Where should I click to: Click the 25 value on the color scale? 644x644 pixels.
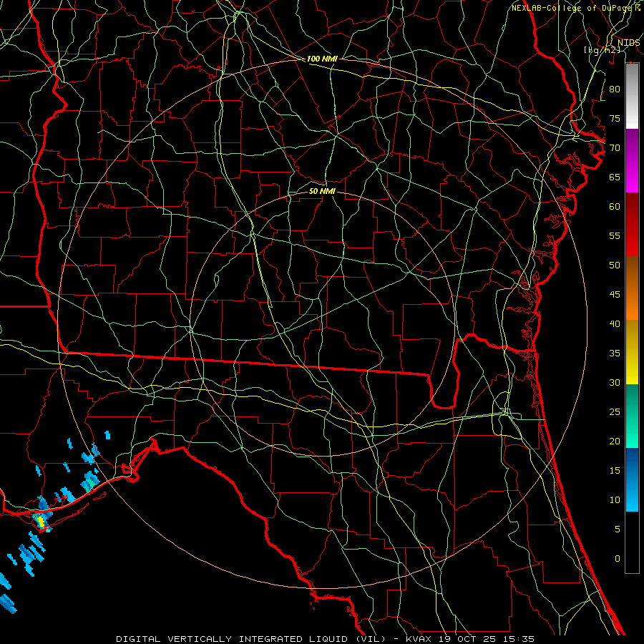[615, 411]
